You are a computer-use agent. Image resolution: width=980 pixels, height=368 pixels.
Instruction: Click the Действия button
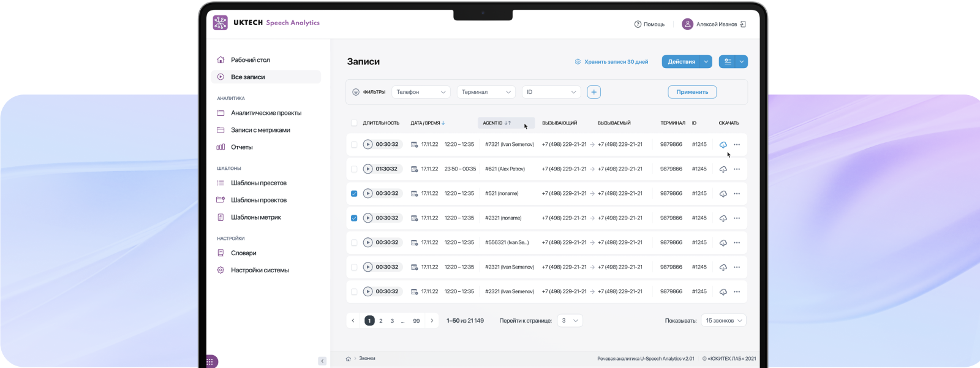(x=682, y=62)
